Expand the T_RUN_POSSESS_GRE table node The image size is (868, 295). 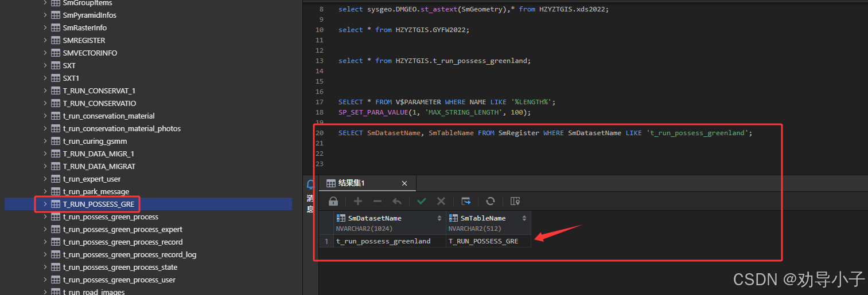[x=45, y=204]
